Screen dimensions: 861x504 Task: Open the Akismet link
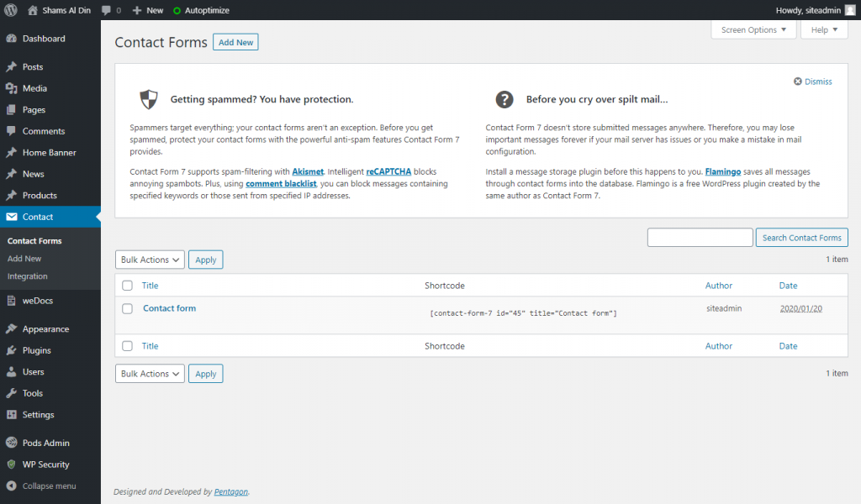(308, 171)
